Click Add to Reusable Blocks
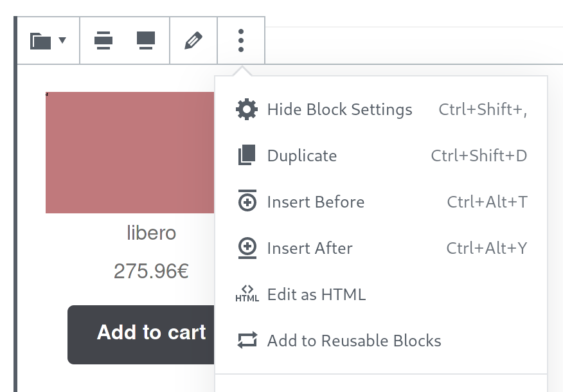The image size is (563, 392). pyautogui.click(x=381, y=341)
